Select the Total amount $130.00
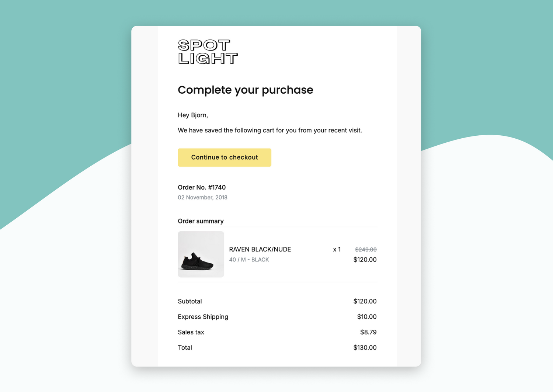The width and height of the screenshot is (553, 392). [365, 348]
